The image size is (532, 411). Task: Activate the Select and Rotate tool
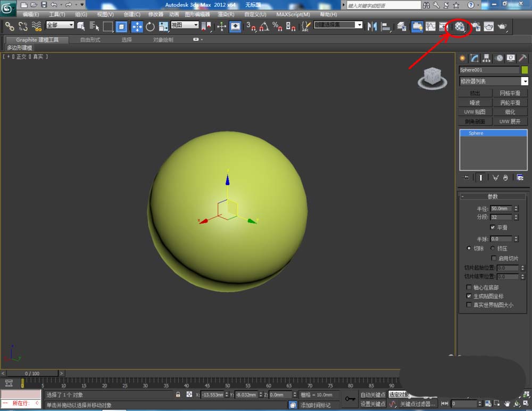coord(150,26)
